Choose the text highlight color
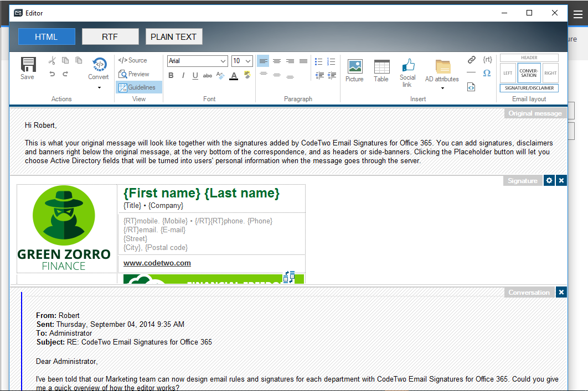 click(247, 75)
